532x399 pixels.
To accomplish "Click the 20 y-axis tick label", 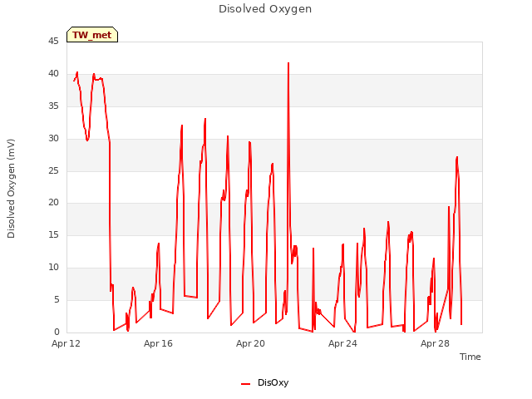I will pos(53,203).
